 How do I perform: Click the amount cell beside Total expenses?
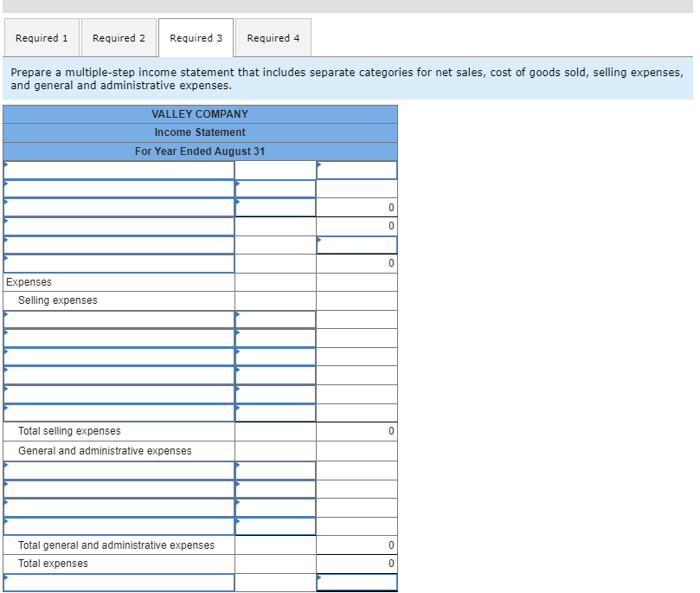pos(356,563)
